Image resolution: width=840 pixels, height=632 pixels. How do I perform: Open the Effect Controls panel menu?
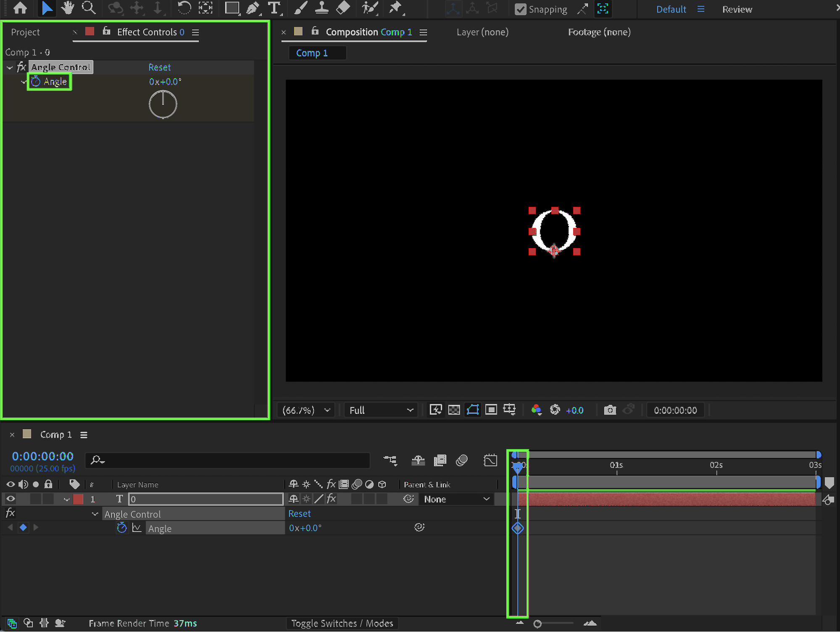point(195,32)
